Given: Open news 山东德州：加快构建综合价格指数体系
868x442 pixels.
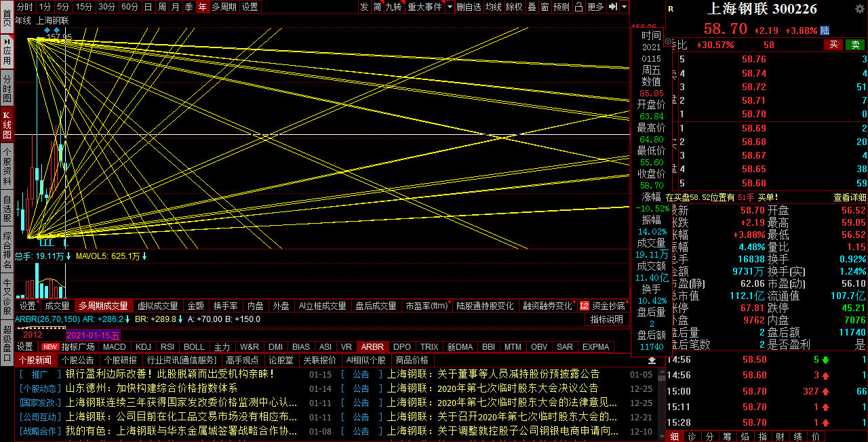Looking at the screenshot, I should (151, 388).
